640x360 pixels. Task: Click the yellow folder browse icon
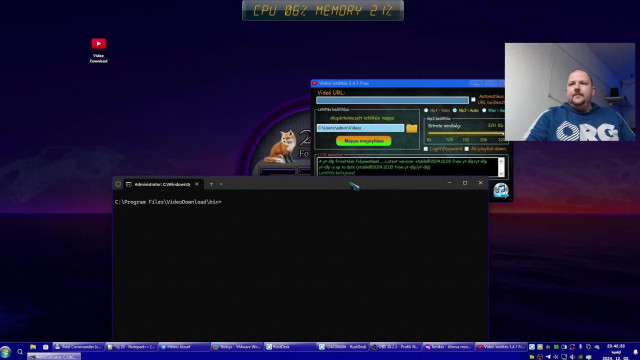pos(411,128)
